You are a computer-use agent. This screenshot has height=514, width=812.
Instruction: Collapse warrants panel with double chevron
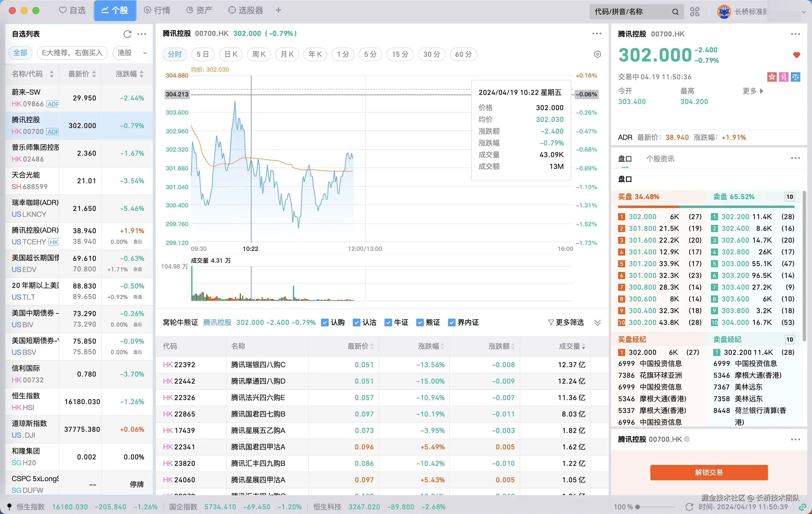597,322
